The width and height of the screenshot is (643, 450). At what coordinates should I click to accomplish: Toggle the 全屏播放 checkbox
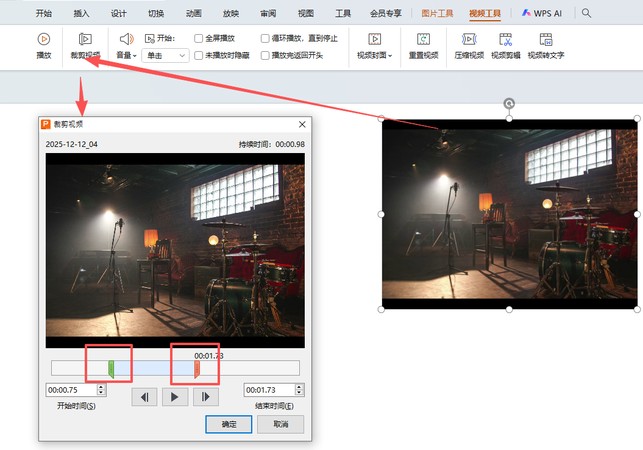click(x=198, y=39)
